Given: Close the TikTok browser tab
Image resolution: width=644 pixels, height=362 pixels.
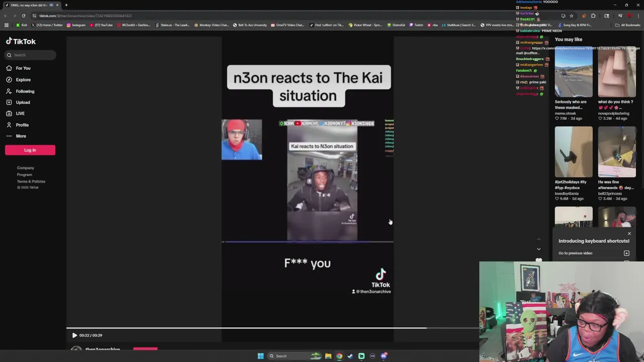Looking at the screenshot, I should pyautogui.click(x=57, y=5).
